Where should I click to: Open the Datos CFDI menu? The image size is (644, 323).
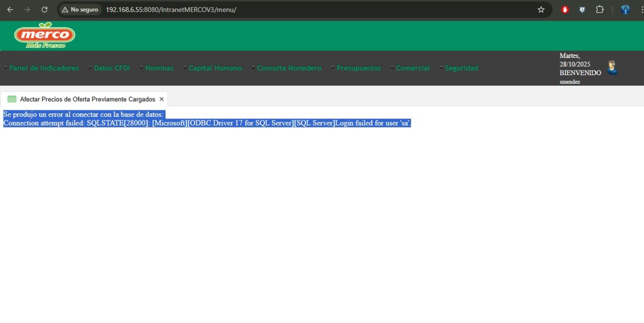(112, 68)
